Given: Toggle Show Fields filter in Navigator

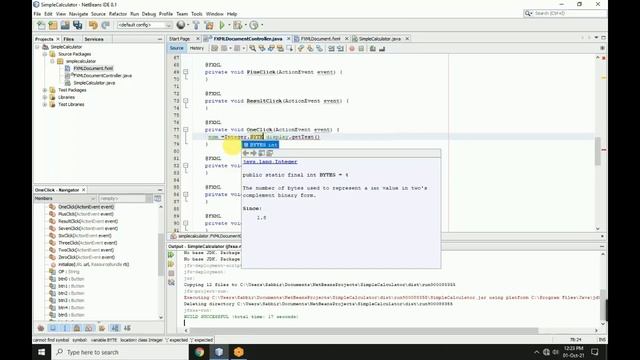Looking at the screenshot, I should [x=53, y=328].
